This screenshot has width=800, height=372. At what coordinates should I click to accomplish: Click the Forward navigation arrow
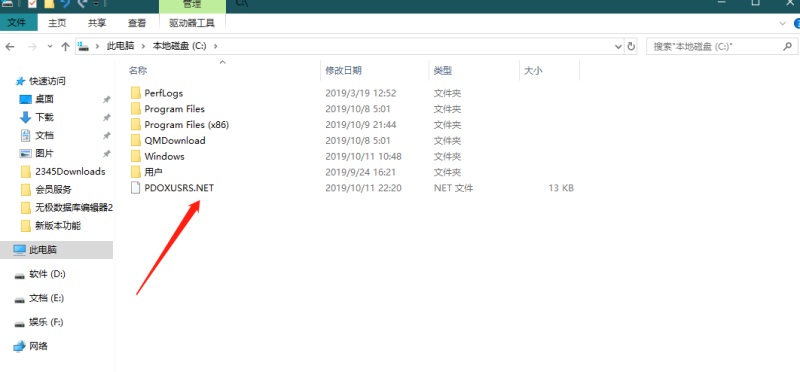point(32,46)
